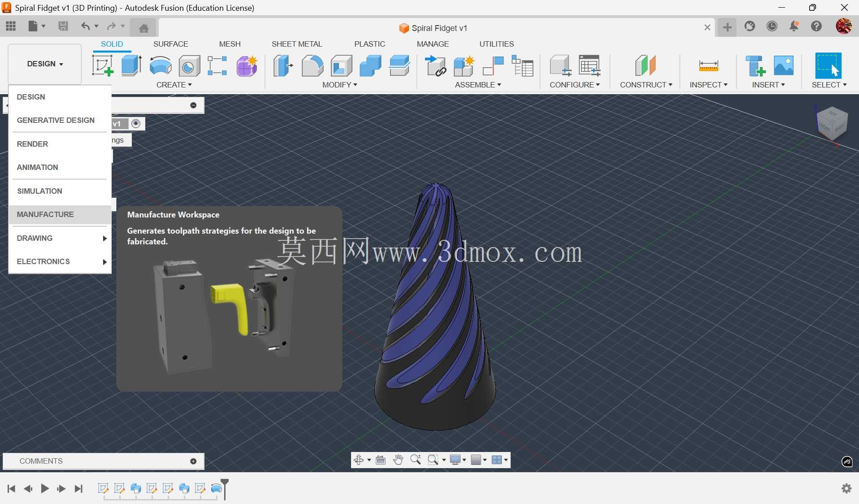This screenshot has width=859, height=504.
Task: Open the DESIGN workspace switcher
Action: (45, 64)
